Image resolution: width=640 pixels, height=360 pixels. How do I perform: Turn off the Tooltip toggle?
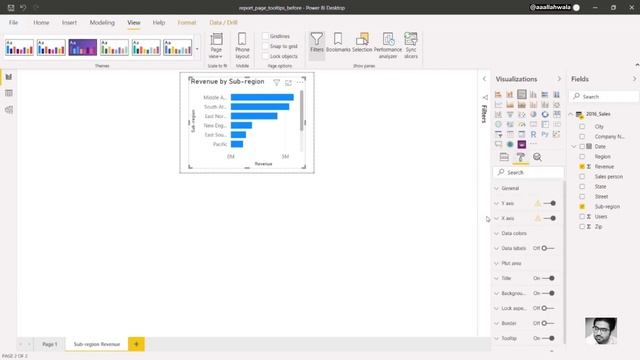coord(549,338)
